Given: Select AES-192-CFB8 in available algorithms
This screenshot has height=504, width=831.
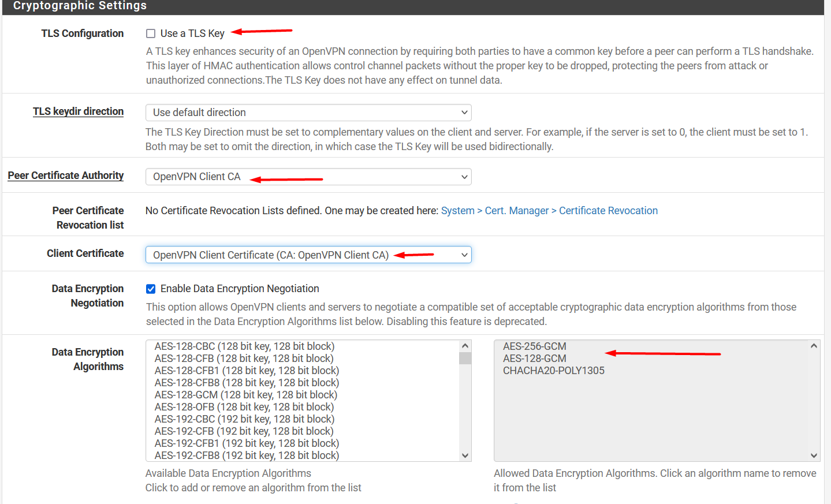Looking at the screenshot, I should pos(247,456).
